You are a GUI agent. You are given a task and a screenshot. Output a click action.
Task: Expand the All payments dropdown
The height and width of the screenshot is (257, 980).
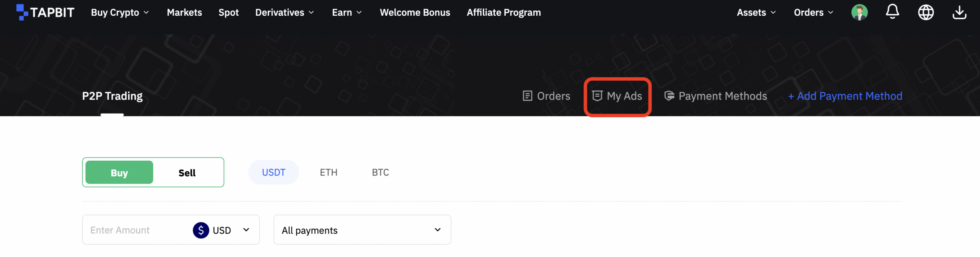[362, 230]
